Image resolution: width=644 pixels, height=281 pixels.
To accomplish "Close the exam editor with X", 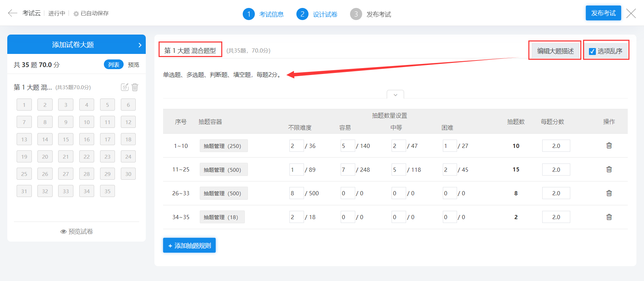I will (x=631, y=13).
